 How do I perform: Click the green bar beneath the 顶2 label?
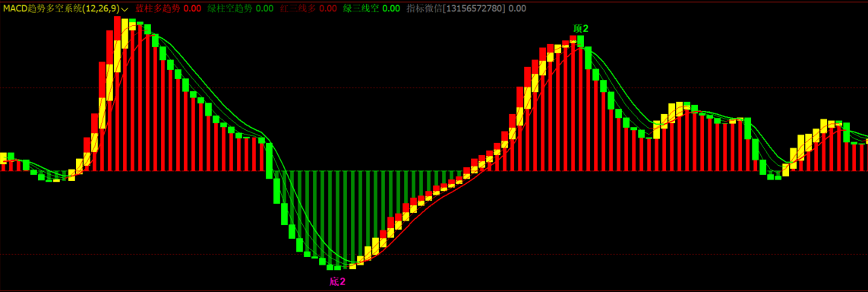click(580, 42)
